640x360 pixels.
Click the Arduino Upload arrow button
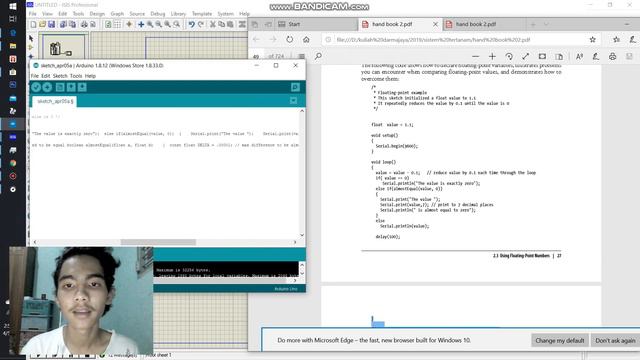47,87
